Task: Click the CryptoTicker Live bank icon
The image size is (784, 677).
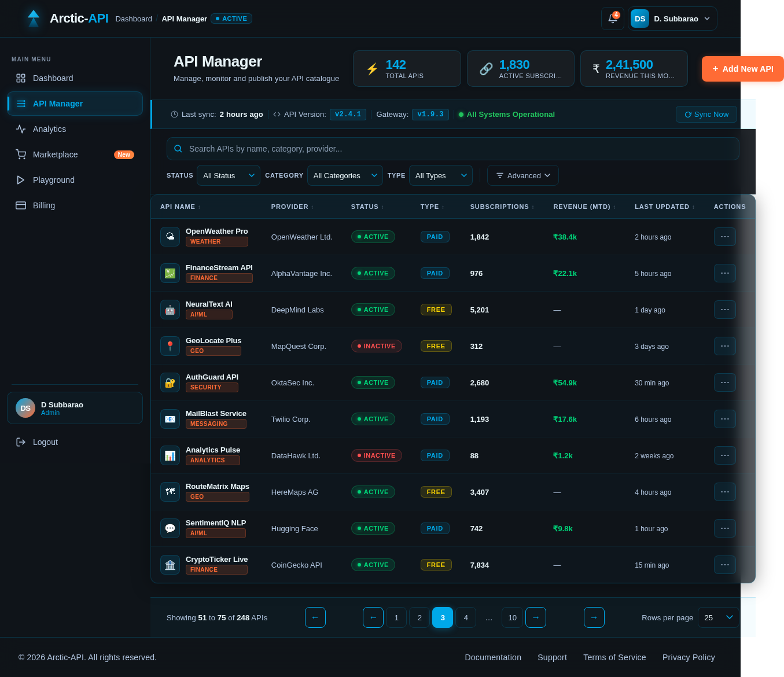Action: click(170, 565)
